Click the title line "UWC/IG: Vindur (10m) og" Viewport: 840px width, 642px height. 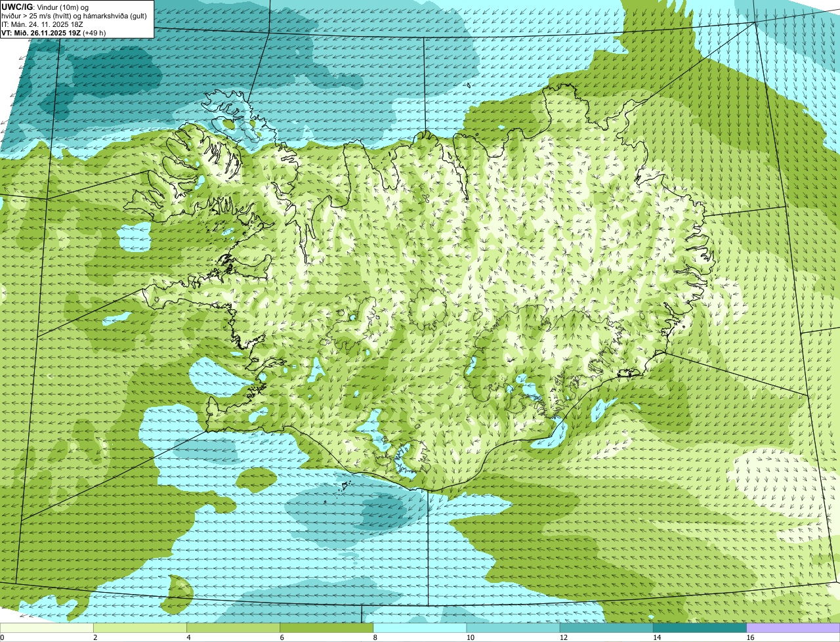45,7
